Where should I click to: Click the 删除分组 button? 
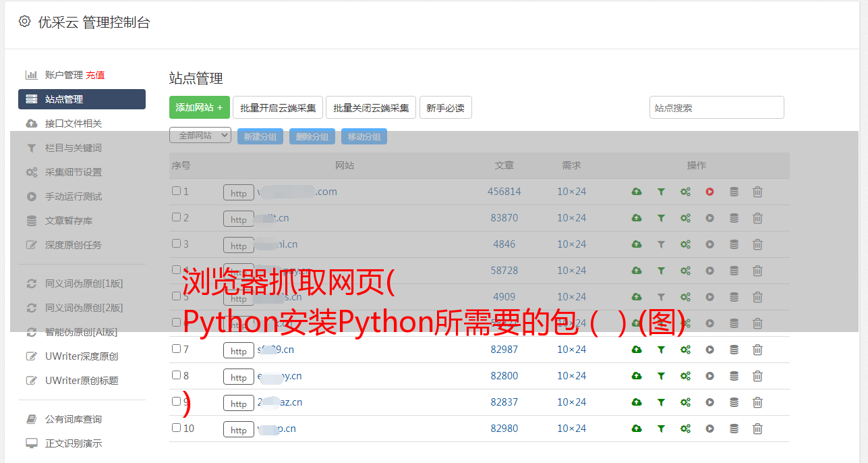(x=312, y=136)
